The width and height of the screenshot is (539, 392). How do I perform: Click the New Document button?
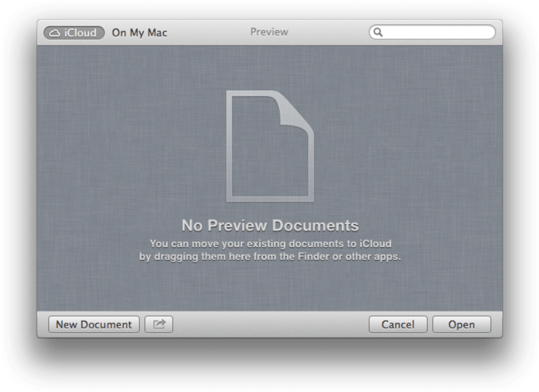[94, 324]
